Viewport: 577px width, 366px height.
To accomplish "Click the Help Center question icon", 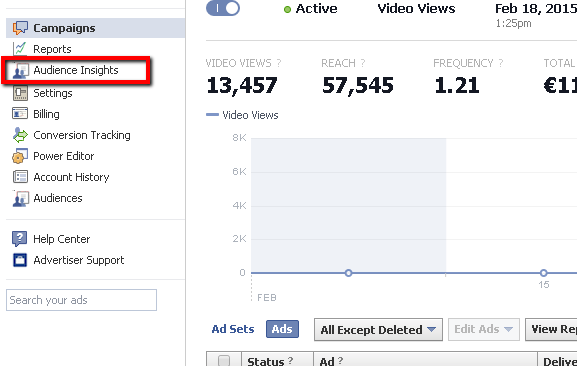I will [20, 239].
